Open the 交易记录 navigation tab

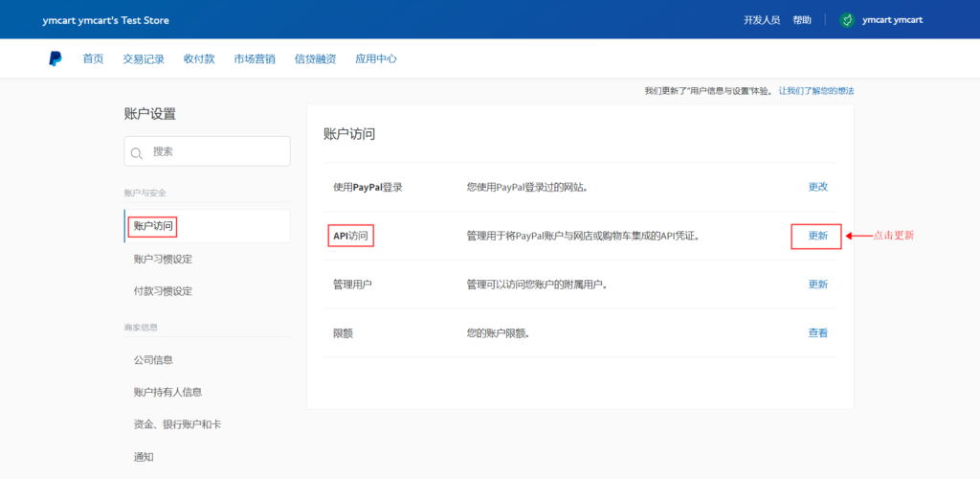coord(144,58)
